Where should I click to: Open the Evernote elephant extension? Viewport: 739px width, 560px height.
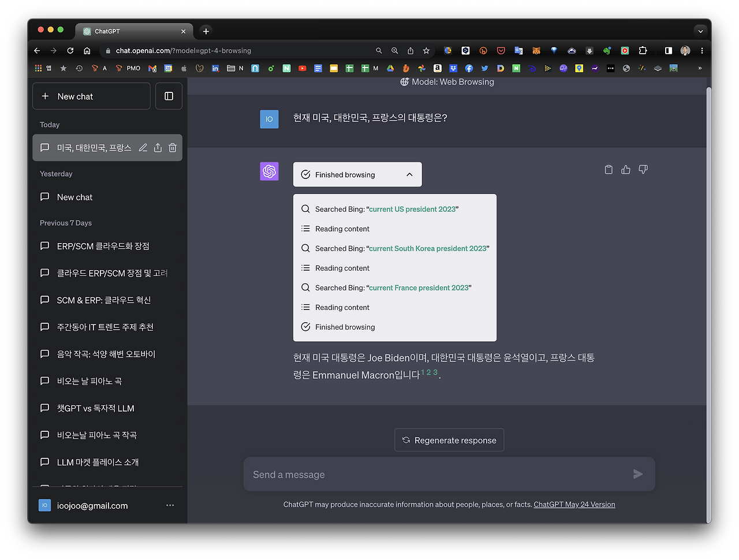[x=607, y=51]
